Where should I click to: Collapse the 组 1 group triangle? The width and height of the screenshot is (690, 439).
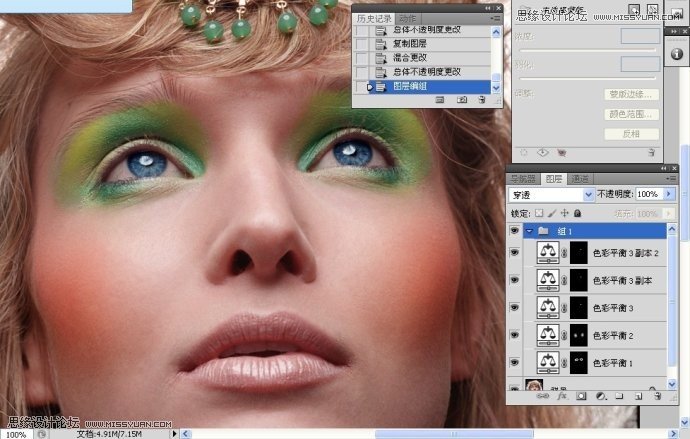coord(529,230)
